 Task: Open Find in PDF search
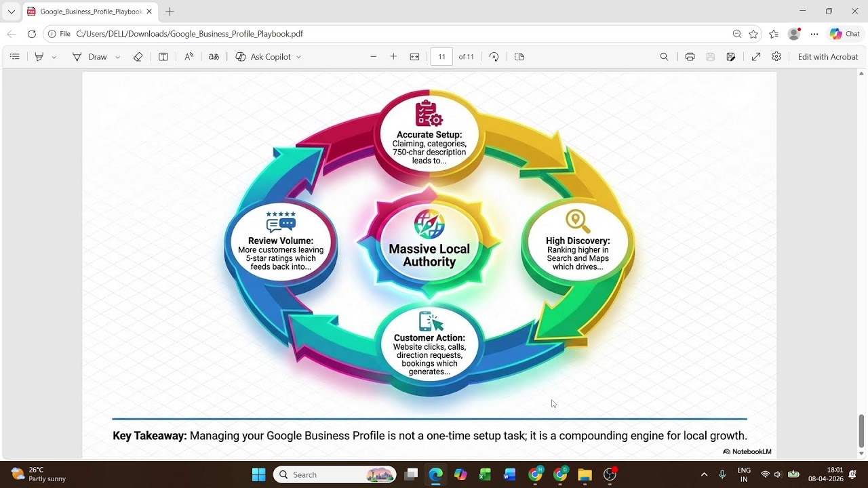665,57
